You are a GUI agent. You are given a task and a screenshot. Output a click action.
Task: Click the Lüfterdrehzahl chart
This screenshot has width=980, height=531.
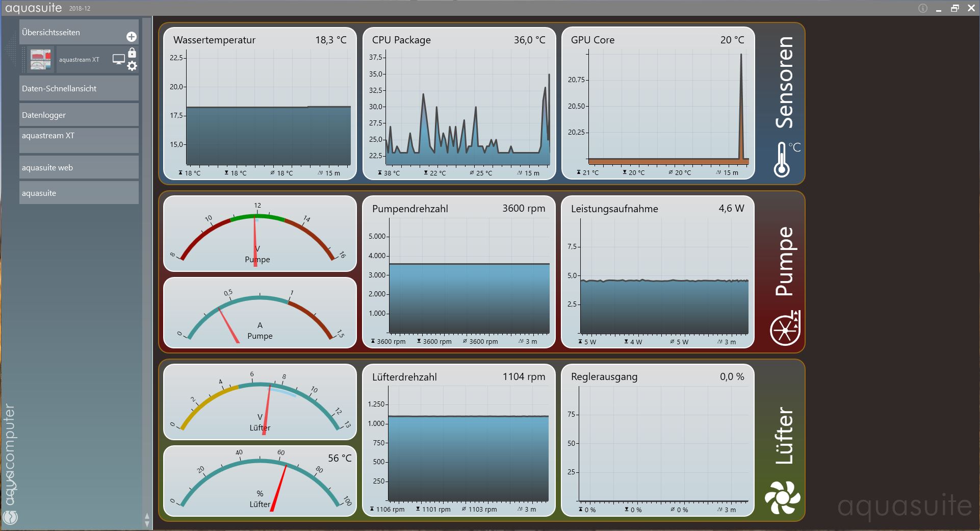tap(459, 440)
